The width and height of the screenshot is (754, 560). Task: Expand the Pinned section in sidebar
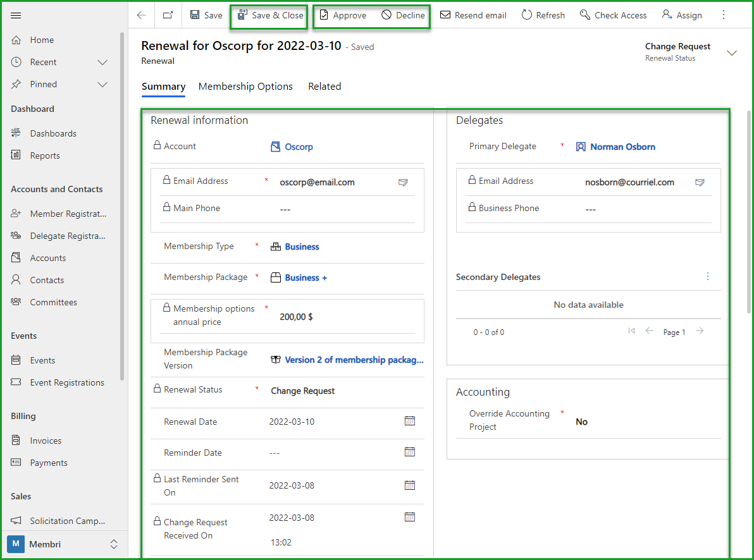(x=102, y=84)
